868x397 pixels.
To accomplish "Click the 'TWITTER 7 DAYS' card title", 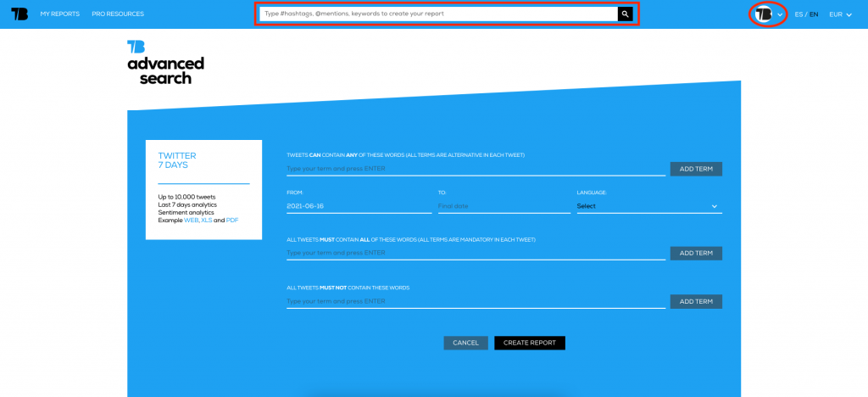I will click(177, 160).
